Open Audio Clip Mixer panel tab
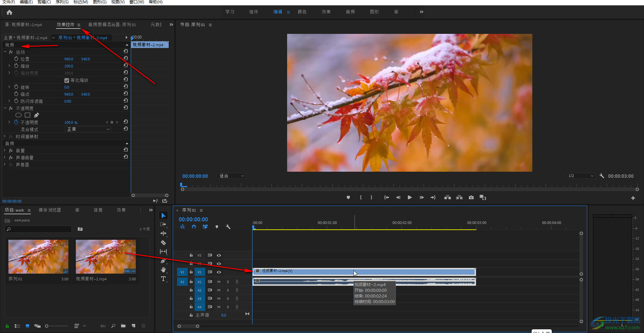This screenshot has width=644, height=333. (112, 25)
